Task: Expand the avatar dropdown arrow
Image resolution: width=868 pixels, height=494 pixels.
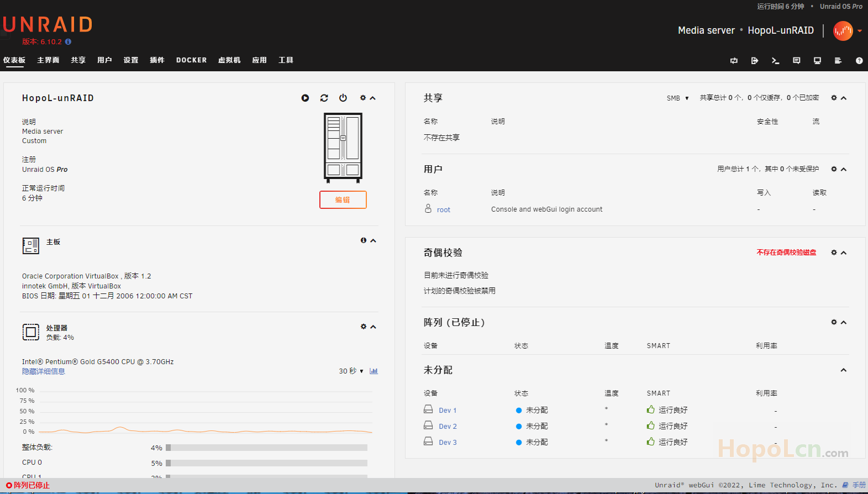Action: pos(860,31)
